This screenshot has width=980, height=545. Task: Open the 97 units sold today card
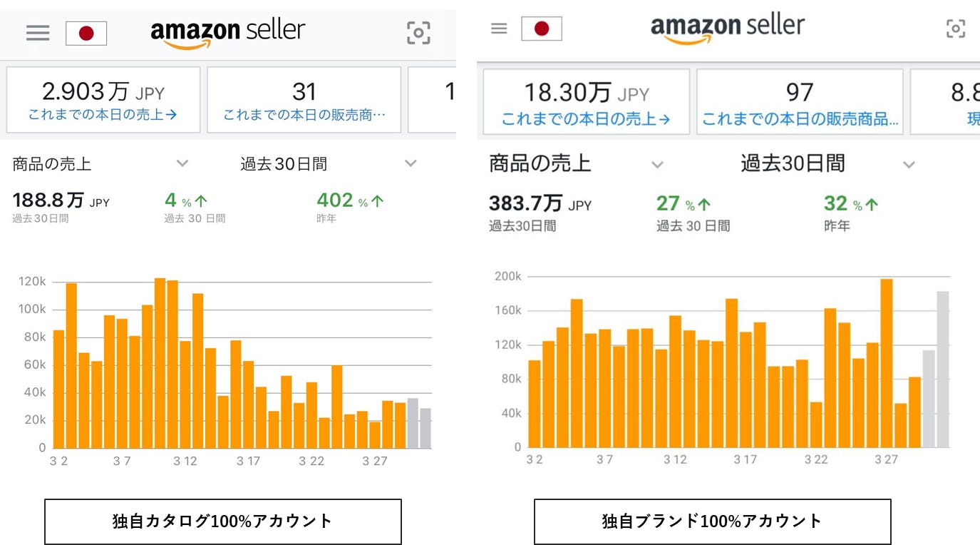[x=800, y=101]
